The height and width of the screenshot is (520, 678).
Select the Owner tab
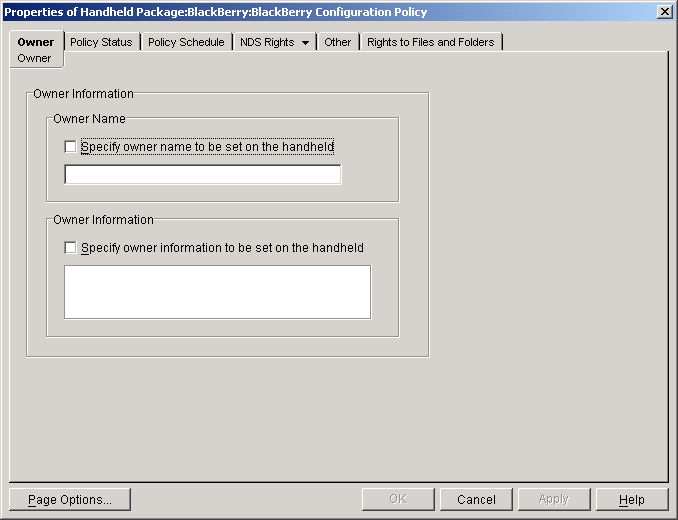click(x=36, y=42)
